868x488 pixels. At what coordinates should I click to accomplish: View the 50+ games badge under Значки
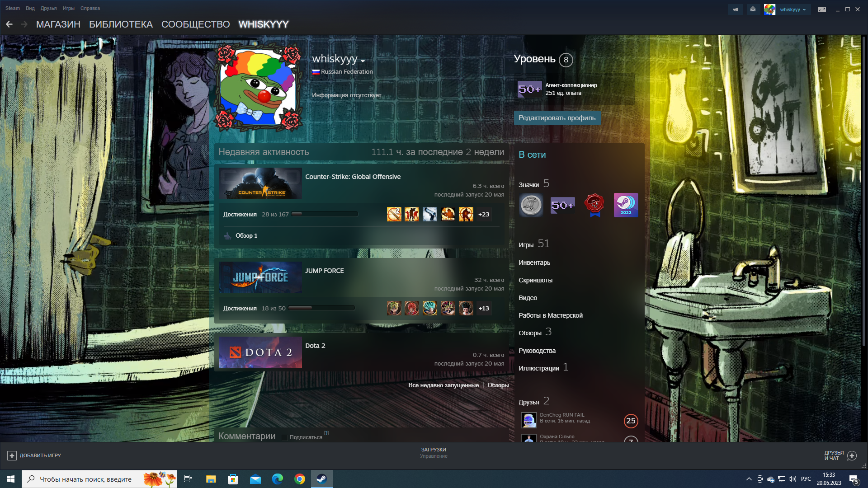point(563,205)
